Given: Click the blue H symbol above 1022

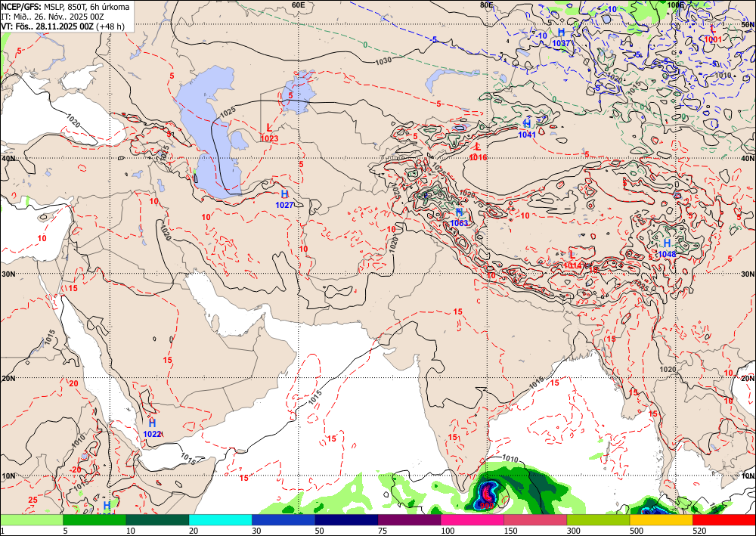Looking at the screenshot, I should (153, 423).
